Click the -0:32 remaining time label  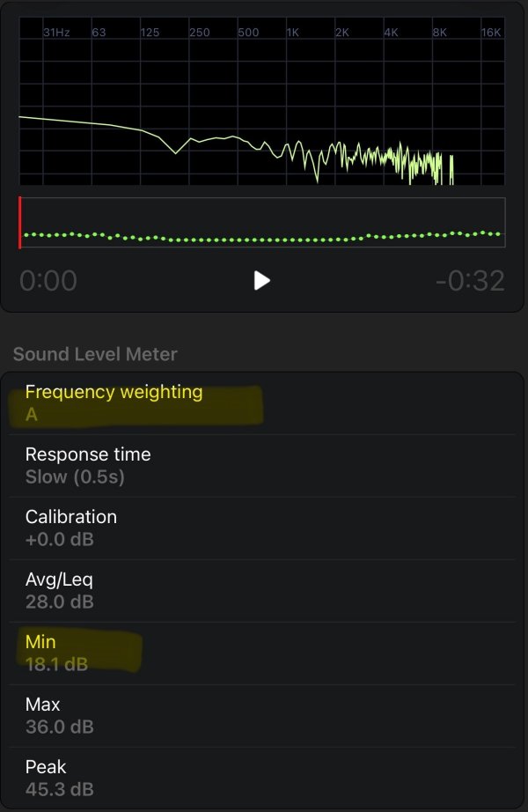pyautogui.click(x=470, y=281)
